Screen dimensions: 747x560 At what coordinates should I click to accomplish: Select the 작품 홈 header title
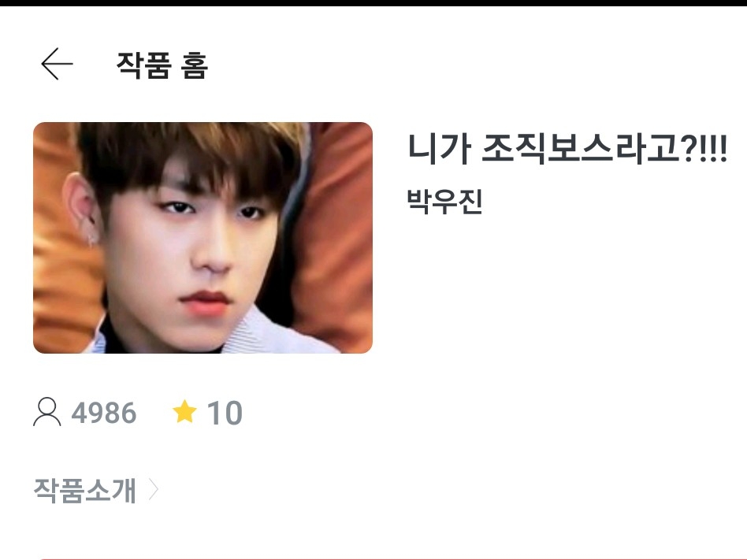[x=162, y=65]
